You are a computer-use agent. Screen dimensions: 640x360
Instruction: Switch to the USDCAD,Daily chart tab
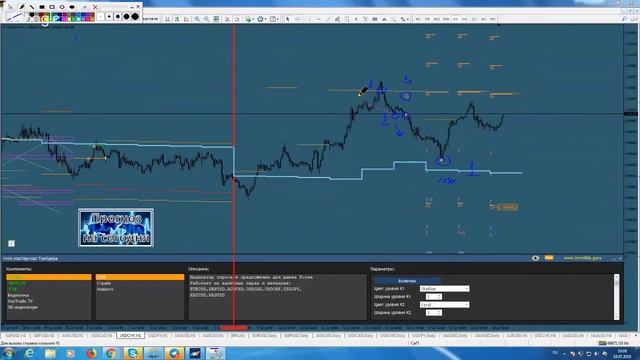360,336
